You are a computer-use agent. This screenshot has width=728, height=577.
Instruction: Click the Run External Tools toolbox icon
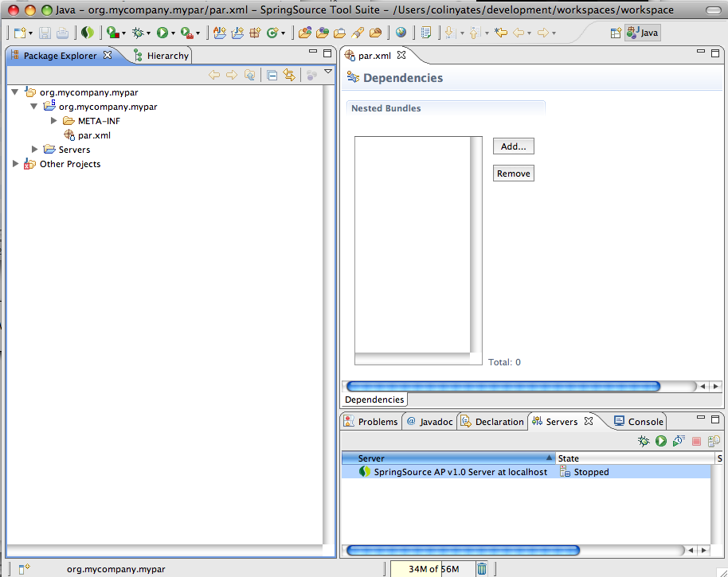[186, 33]
